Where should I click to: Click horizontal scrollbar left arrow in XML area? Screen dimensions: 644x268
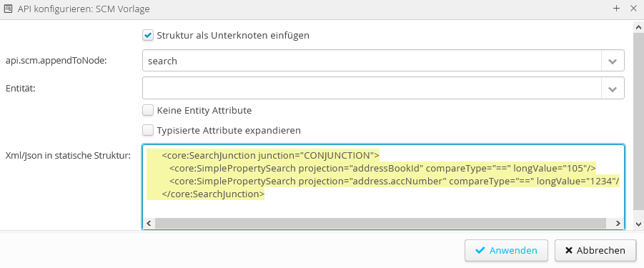coord(149,223)
